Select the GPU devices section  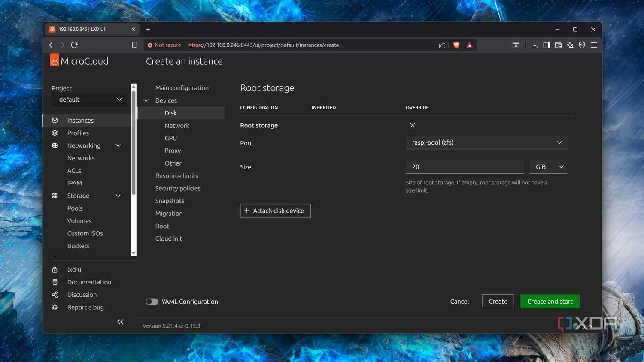170,138
